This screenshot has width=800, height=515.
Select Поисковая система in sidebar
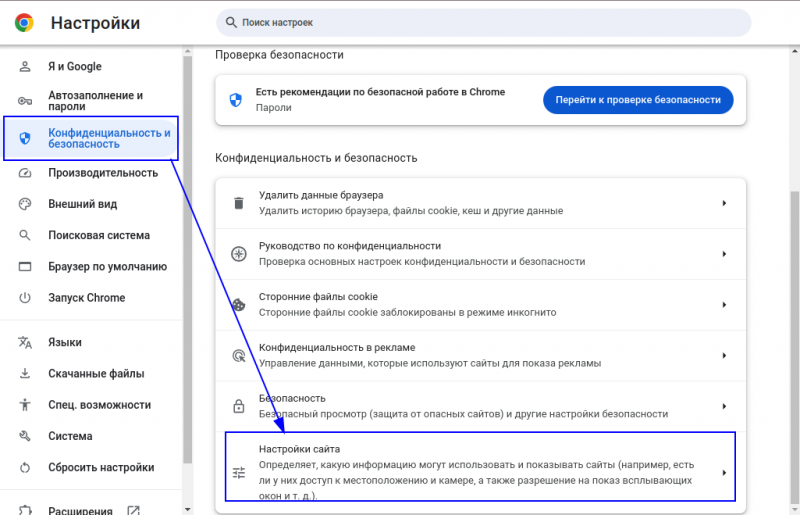tap(99, 236)
